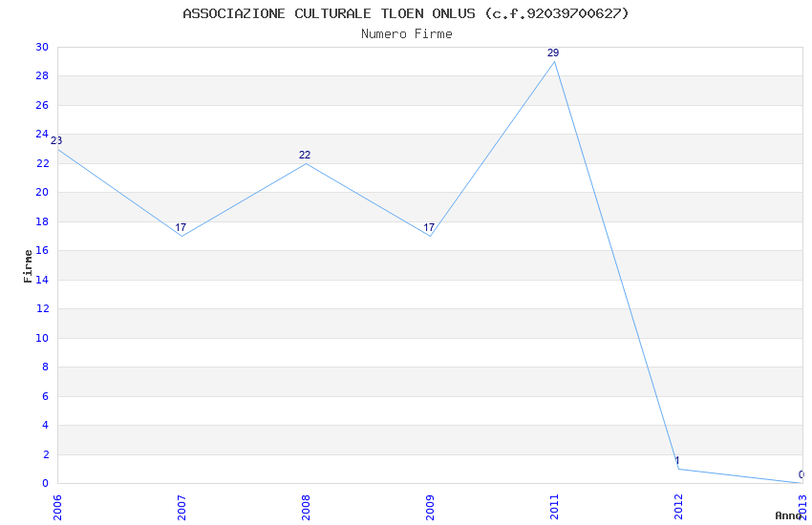Click the Anno x-axis label
The width and height of the screenshot is (812, 525).
pyautogui.click(x=788, y=515)
